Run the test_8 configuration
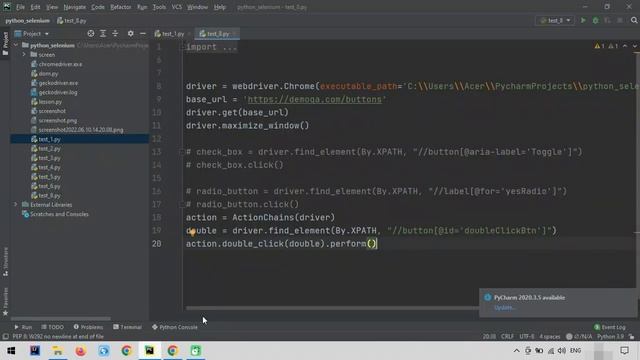640x360 pixels. point(583,20)
